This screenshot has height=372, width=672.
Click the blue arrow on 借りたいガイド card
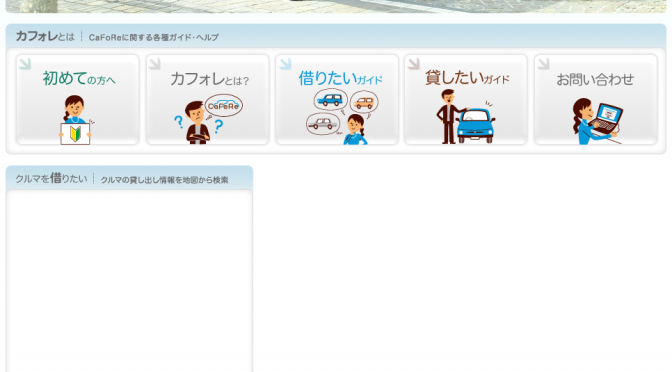[x=285, y=63]
